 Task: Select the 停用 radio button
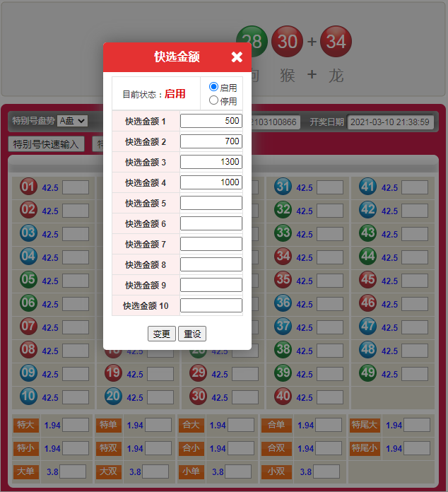tap(214, 100)
